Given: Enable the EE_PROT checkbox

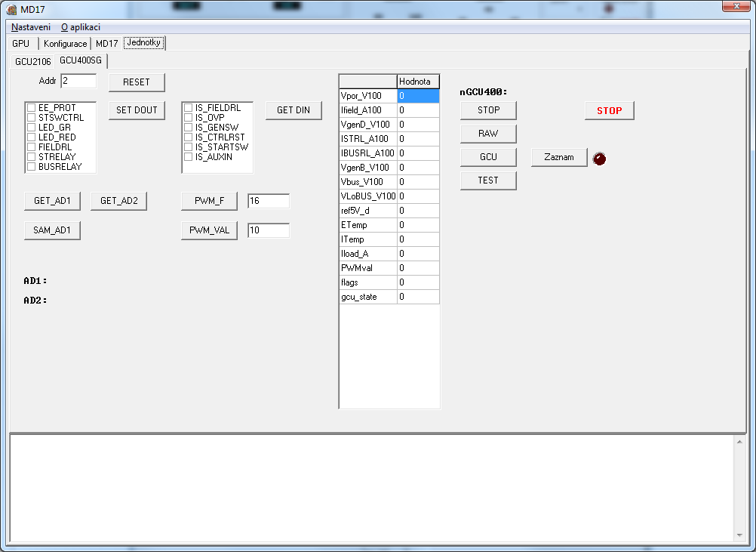Looking at the screenshot, I should (x=32, y=107).
